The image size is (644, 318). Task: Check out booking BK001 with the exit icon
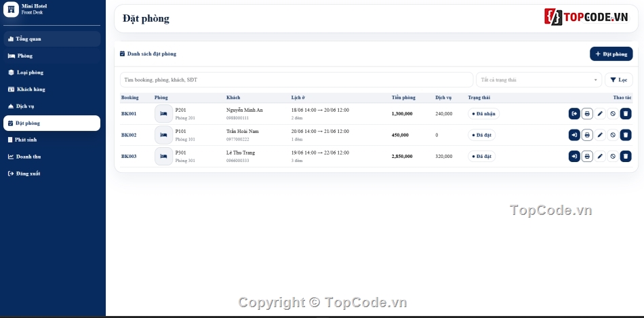pos(574,114)
